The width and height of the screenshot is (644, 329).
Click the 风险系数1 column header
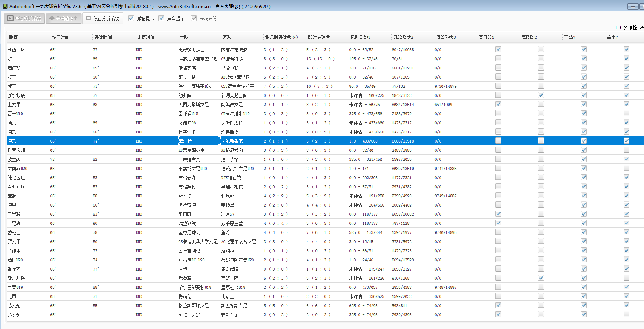(360, 37)
